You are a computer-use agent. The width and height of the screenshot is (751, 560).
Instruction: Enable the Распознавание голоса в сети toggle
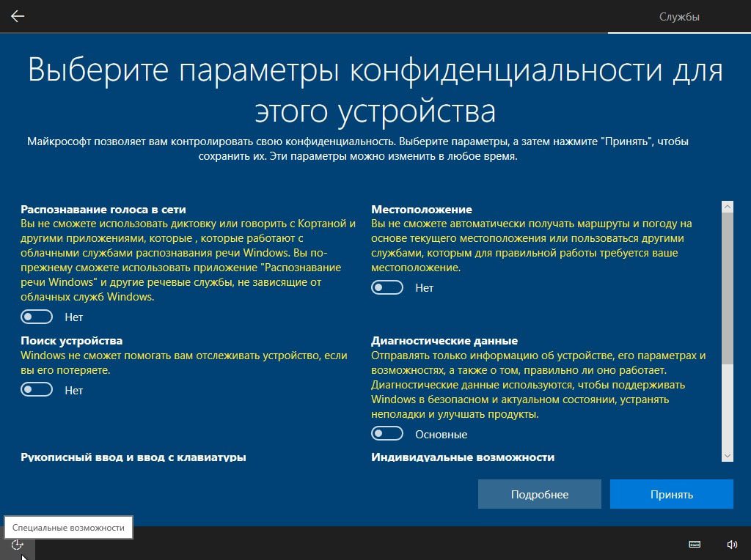[x=37, y=317]
